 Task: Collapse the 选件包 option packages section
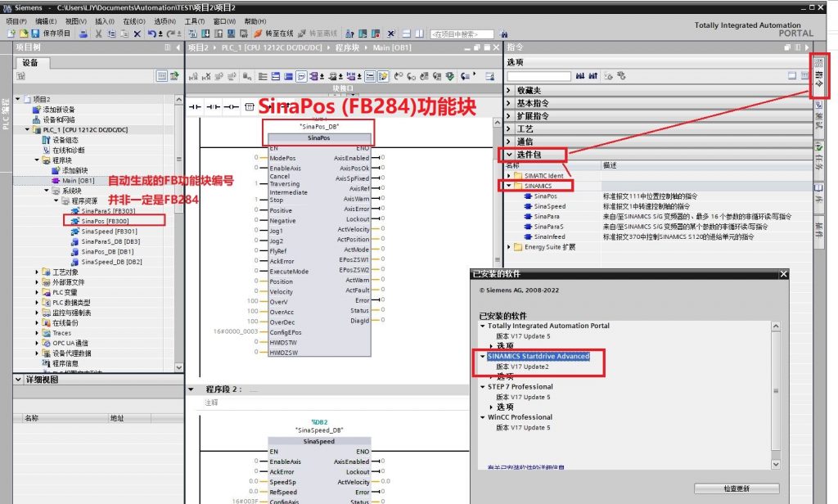(509, 154)
